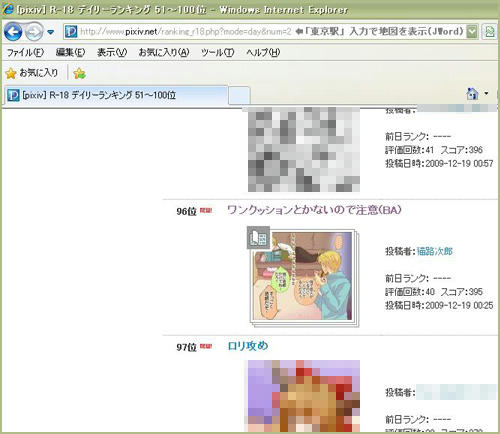The height and width of the screenshot is (434, 500).
Task: Open the ヘルプ(H) menu
Action: [x=263, y=52]
